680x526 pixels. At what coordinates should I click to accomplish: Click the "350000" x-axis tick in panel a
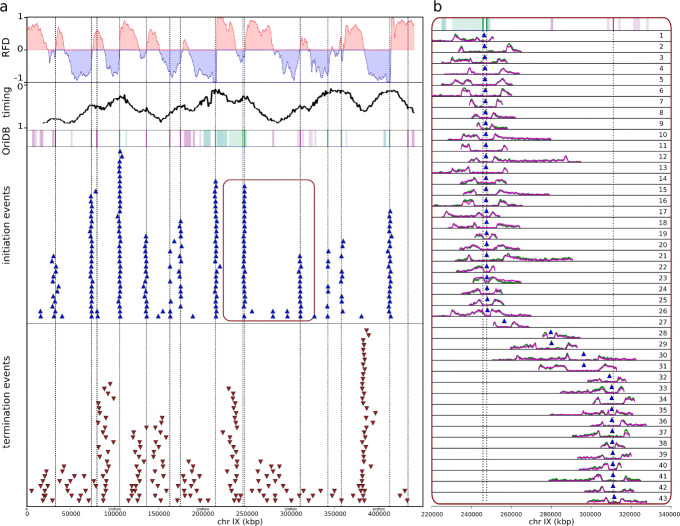(x=335, y=514)
